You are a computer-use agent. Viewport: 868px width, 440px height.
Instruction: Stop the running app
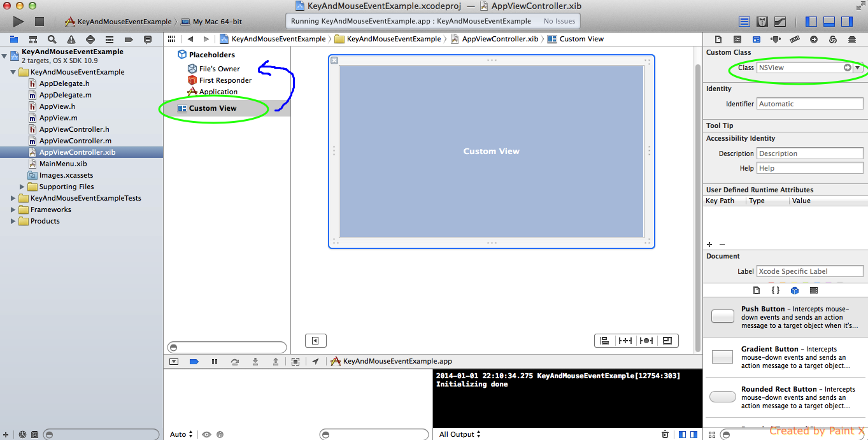coord(39,21)
